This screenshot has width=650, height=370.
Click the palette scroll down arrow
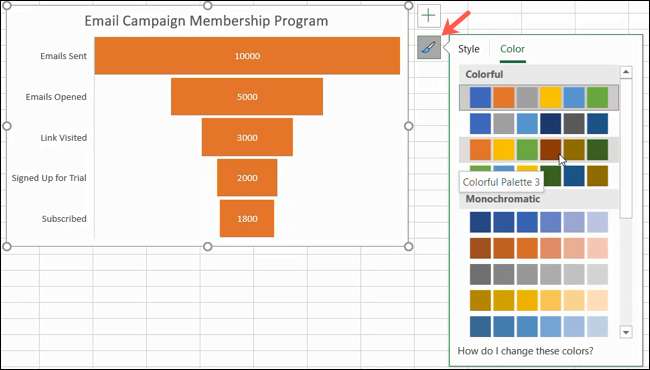click(x=626, y=332)
